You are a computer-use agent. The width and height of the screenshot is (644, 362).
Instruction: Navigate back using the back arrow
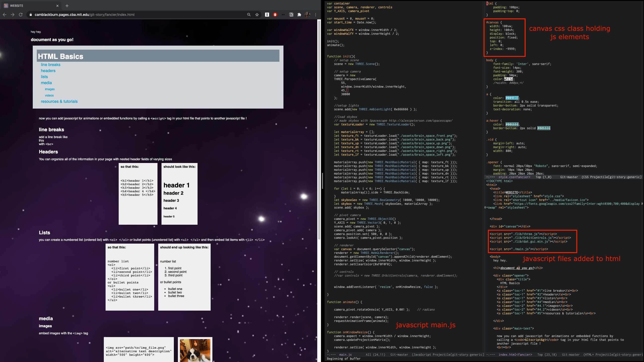coord(5,15)
